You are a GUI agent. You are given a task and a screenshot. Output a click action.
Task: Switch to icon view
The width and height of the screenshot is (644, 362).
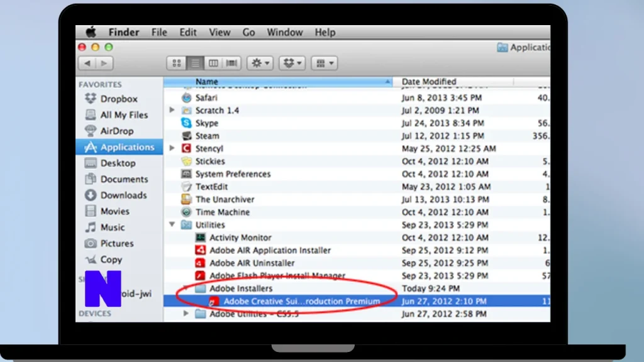(177, 63)
